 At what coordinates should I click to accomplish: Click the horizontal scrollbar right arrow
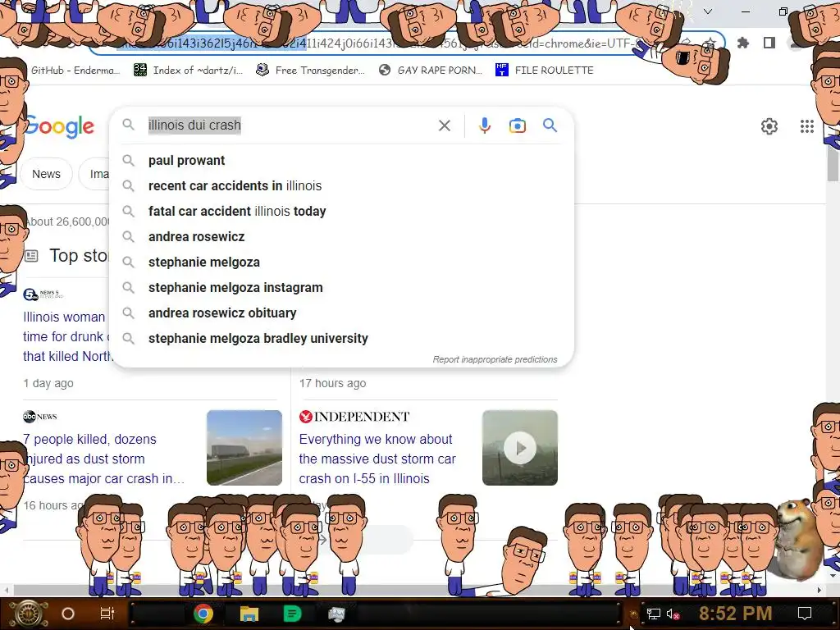819,590
